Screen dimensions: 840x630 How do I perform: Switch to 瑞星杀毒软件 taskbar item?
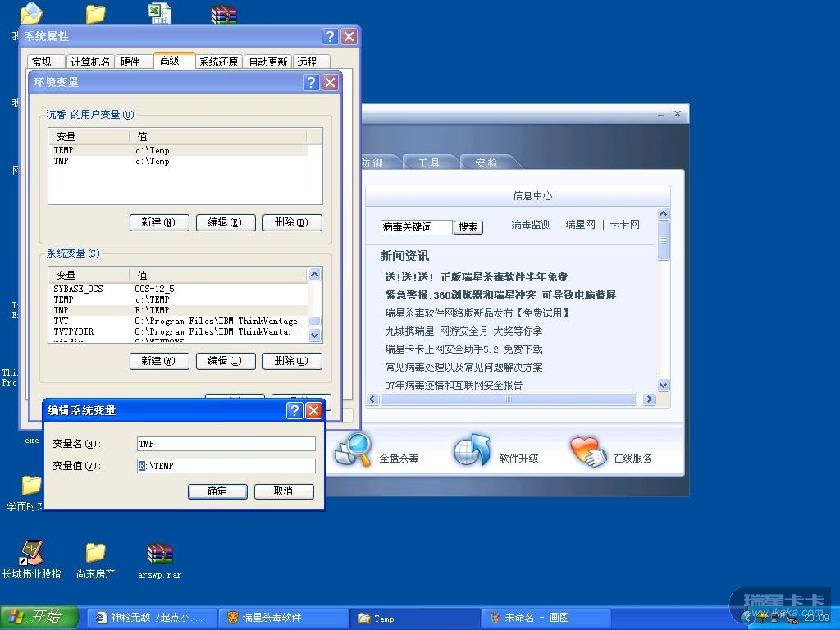click(283, 618)
